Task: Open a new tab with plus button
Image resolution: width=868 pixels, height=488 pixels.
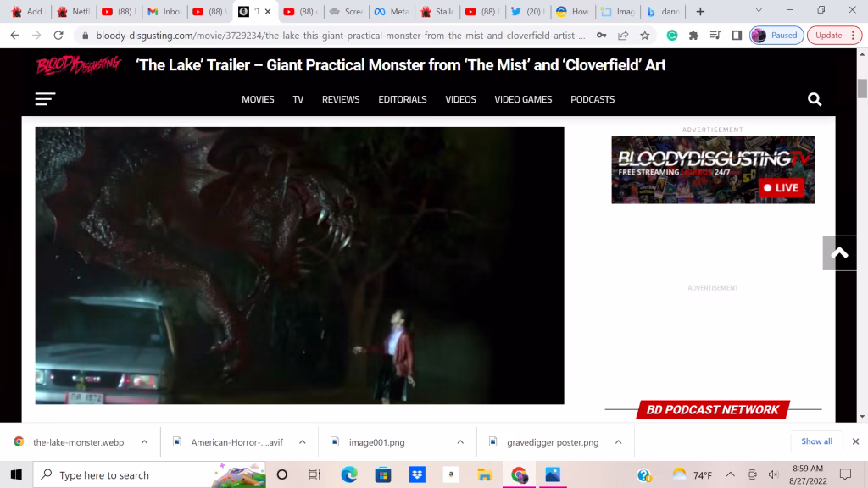Action: (700, 12)
